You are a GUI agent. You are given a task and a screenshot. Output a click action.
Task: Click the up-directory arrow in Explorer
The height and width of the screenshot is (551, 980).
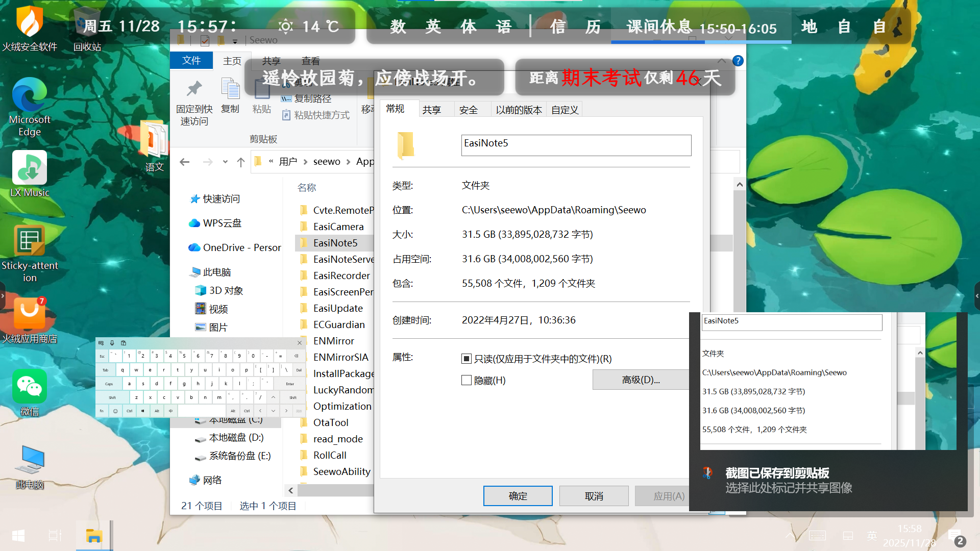click(x=241, y=162)
